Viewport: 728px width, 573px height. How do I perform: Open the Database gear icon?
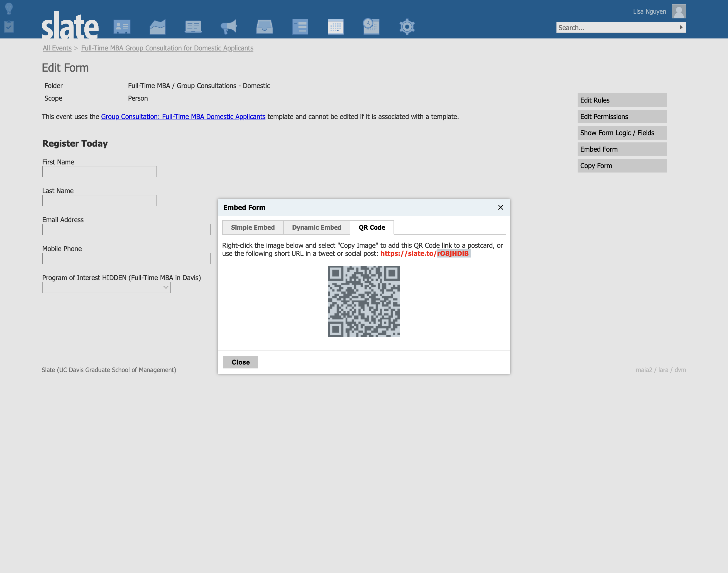coord(407,27)
